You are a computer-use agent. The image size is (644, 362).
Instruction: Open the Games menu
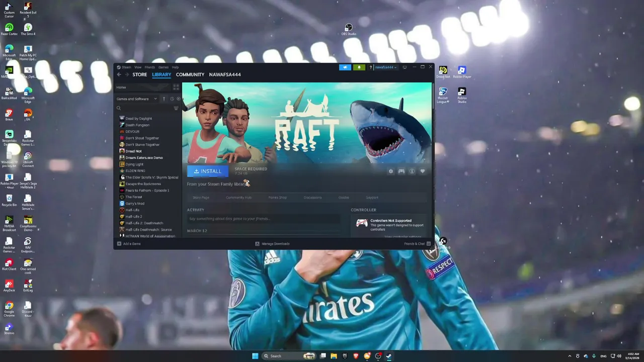[164, 67]
